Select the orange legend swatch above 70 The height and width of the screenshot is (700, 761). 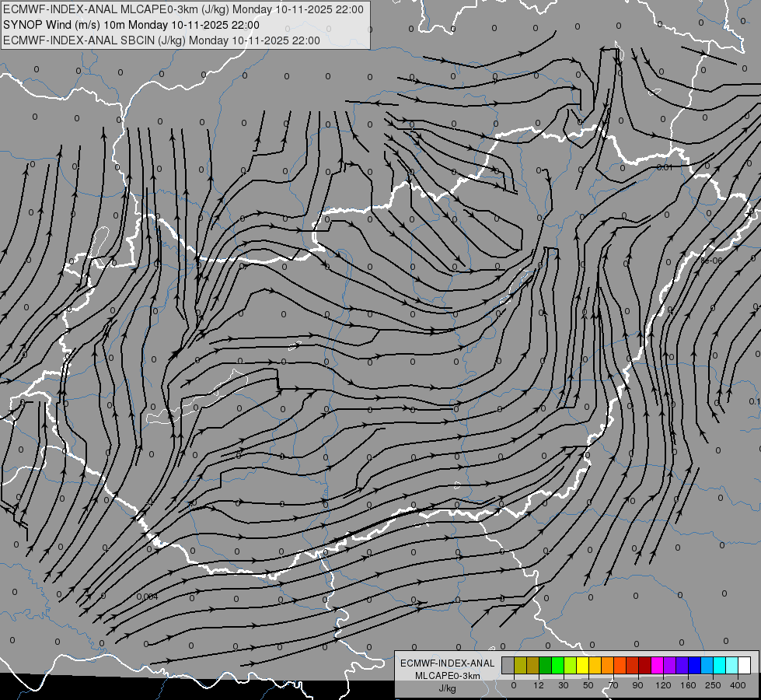click(608, 665)
